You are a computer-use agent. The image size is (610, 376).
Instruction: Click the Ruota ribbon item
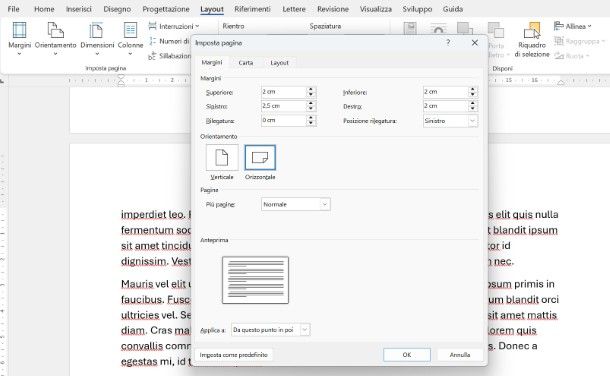coord(571,56)
